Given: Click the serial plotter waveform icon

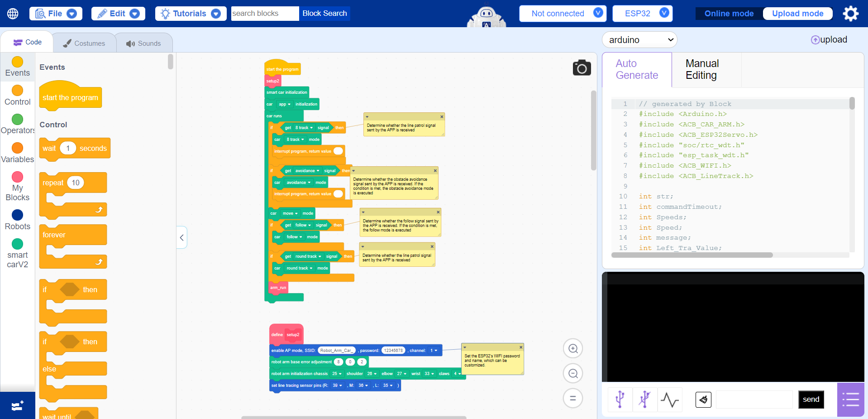Looking at the screenshot, I should [x=669, y=400].
